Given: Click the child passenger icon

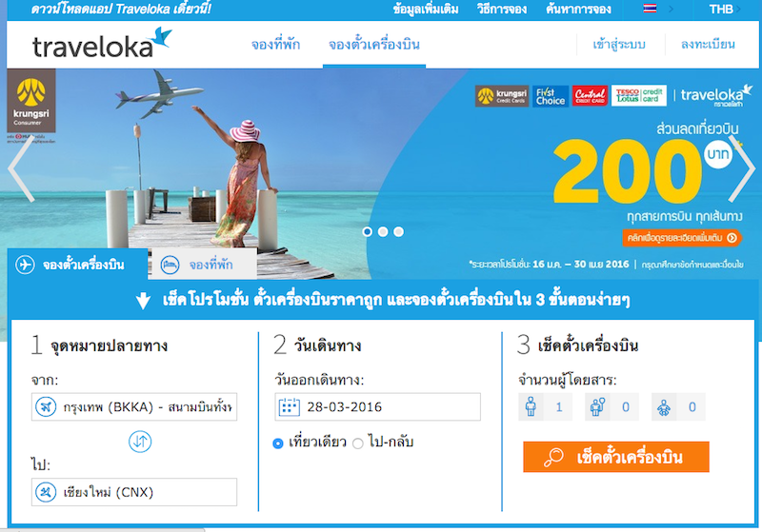Looking at the screenshot, I should click(598, 406).
